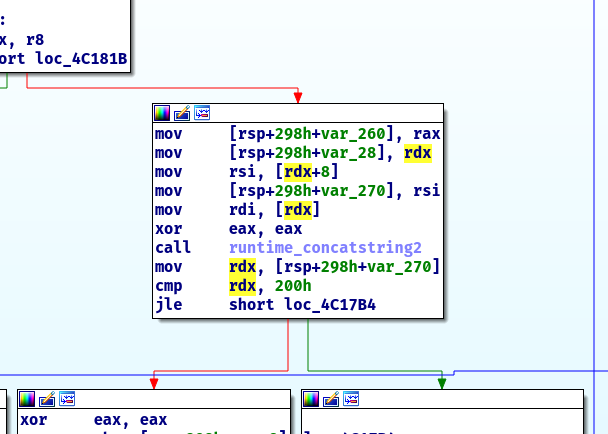
Task: Click highlighted rdx in [rdx+8] operand
Action: pyautogui.click(x=298, y=172)
